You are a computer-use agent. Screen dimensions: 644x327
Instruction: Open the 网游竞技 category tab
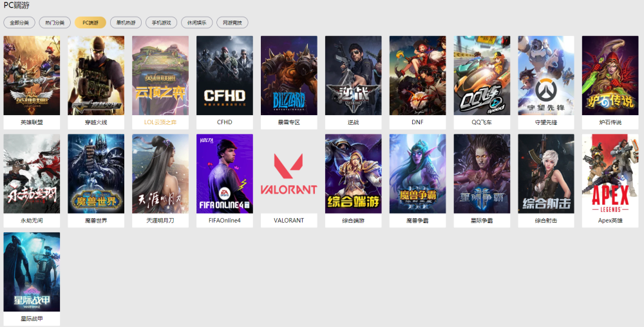(x=232, y=23)
